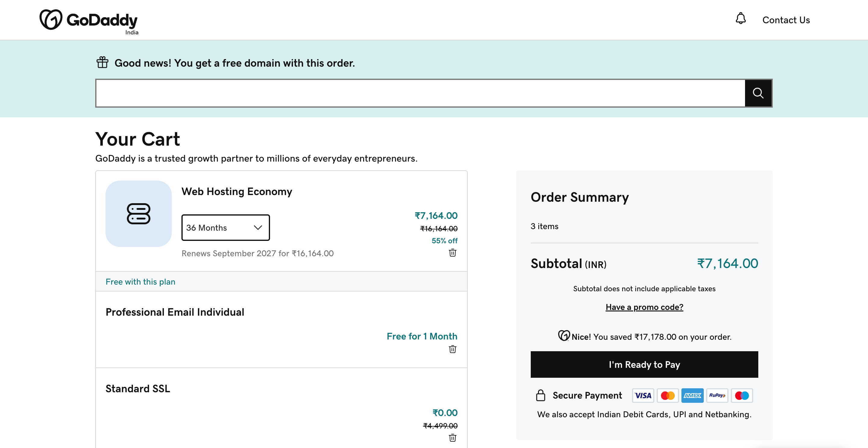868x448 pixels.
Task: Click the Amex payment icon
Action: tap(692, 396)
